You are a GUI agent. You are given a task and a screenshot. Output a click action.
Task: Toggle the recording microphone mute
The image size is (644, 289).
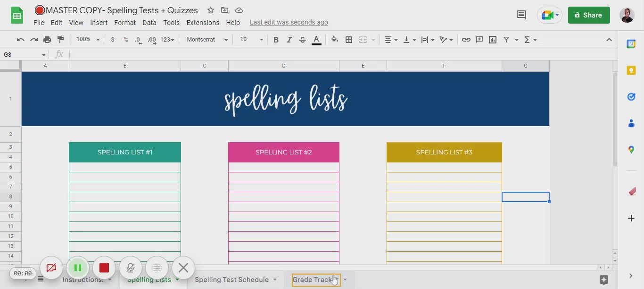click(131, 268)
